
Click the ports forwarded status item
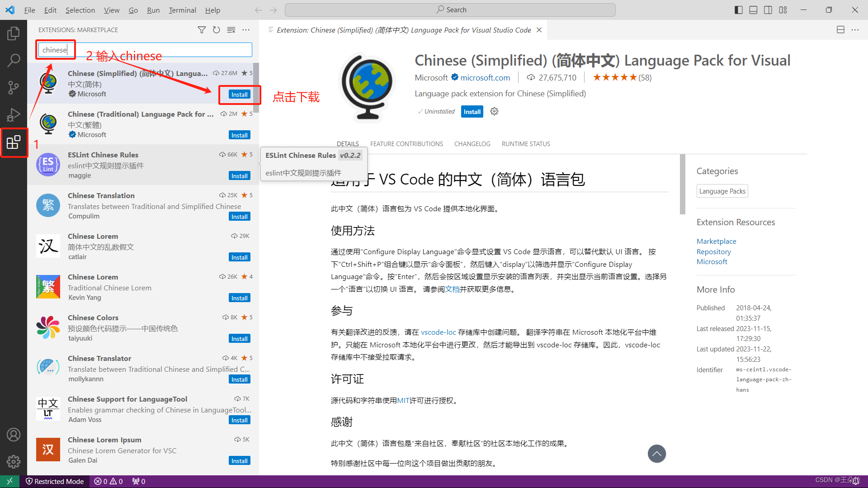point(138,481)
